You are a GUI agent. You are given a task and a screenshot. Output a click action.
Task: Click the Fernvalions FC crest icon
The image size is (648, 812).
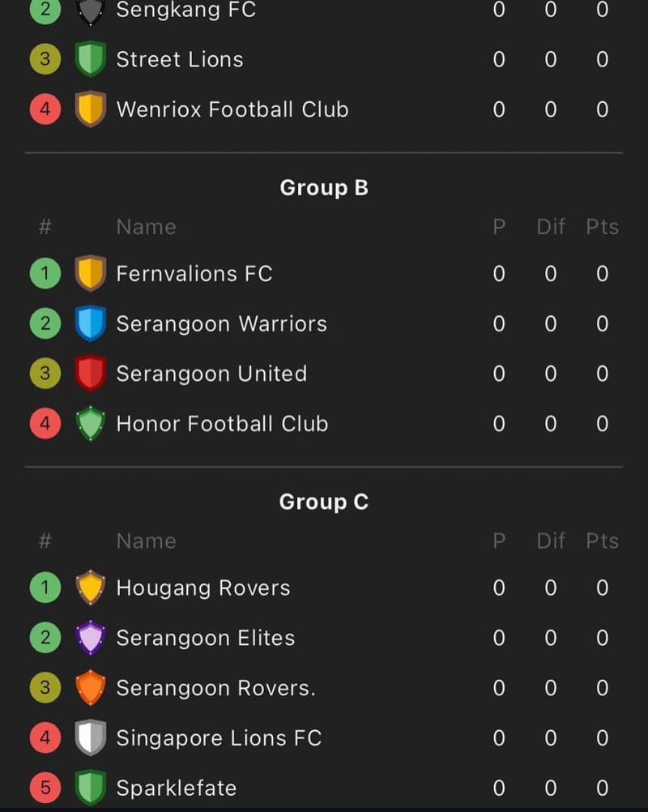91,273
